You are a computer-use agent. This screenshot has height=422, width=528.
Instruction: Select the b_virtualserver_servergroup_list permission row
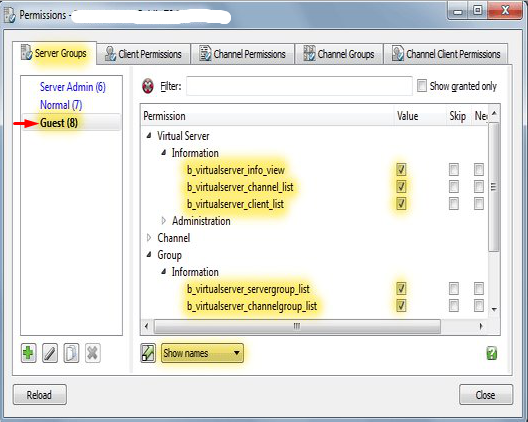pos(248,289)
